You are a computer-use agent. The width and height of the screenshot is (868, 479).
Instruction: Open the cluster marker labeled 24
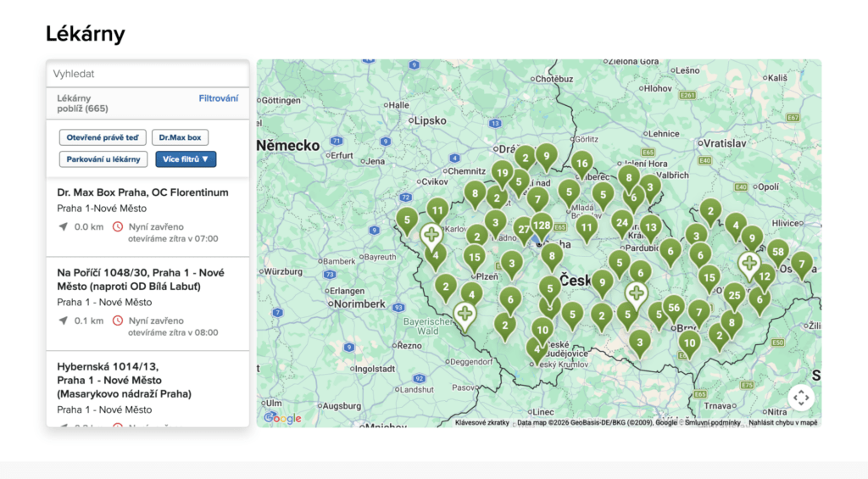(x=622, y=225)
